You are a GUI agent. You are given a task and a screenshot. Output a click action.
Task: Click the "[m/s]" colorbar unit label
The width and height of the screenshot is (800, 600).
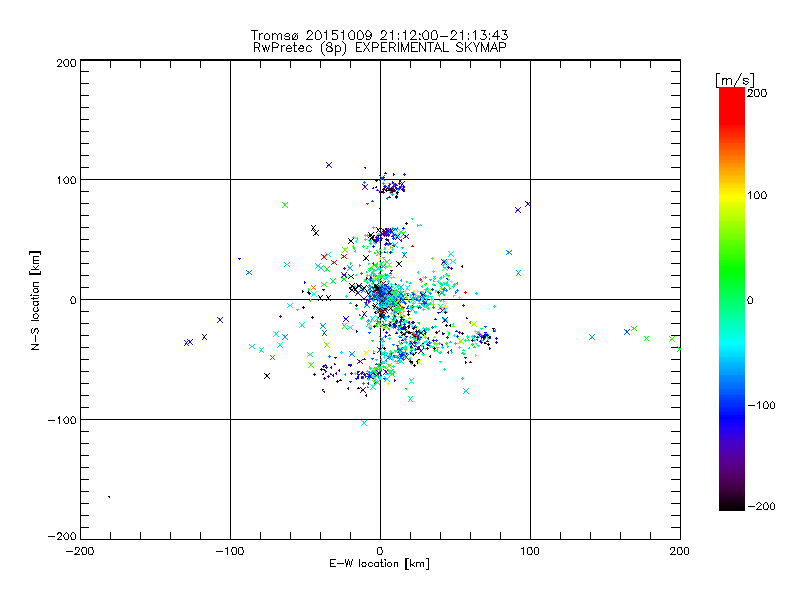tap(735, 80)
